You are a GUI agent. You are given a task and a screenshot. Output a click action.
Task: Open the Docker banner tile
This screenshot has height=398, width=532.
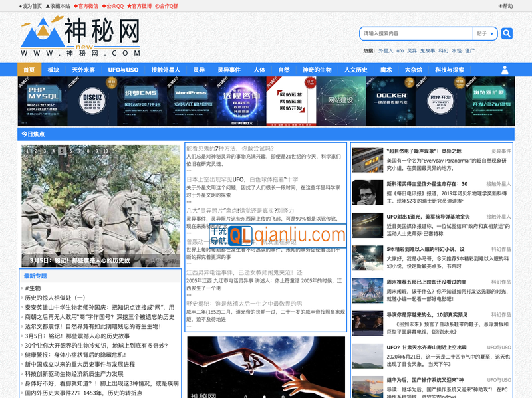click(x=390, y=101)
